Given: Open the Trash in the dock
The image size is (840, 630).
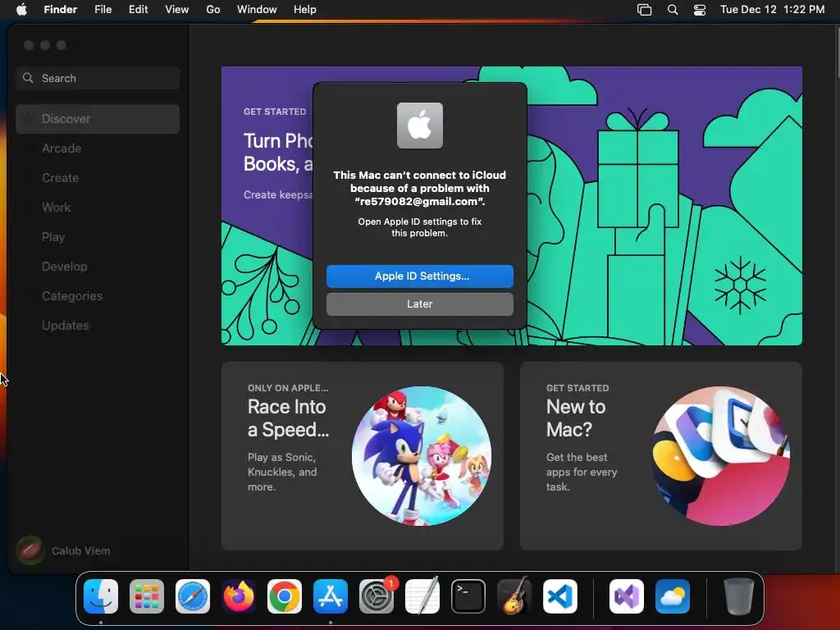Looking at the screenshot, I should 739,596.
